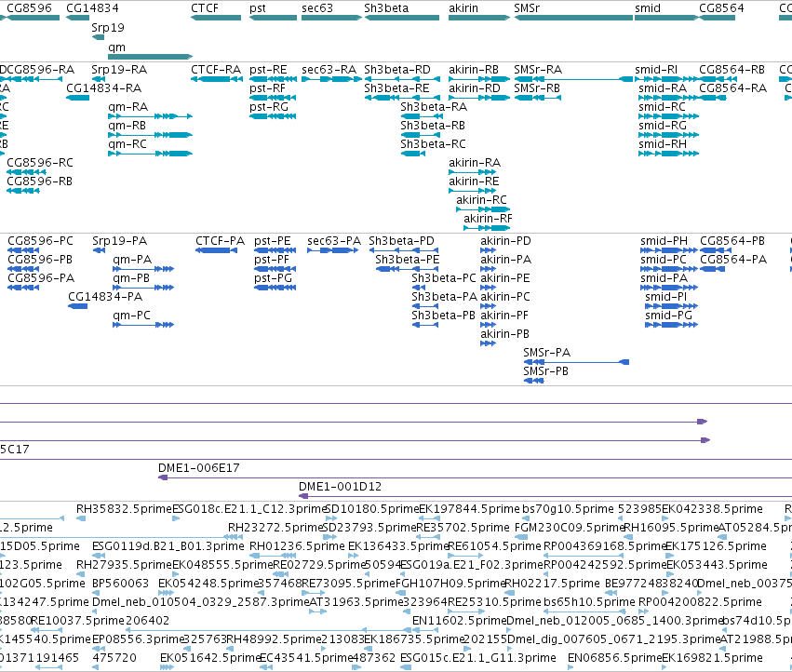
Task: Select EST RH01236.5prime
Action: (273, 556)
